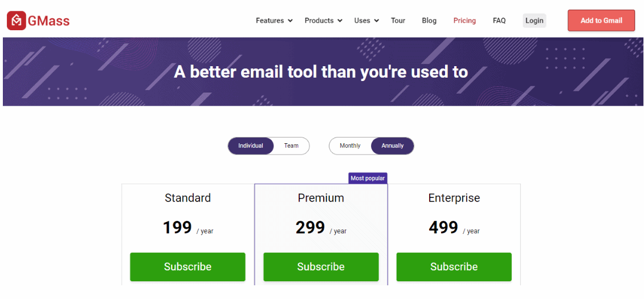Subscribe to the Enterprise plan
This screenshot has width=644, height=299.
click(454, 267)
